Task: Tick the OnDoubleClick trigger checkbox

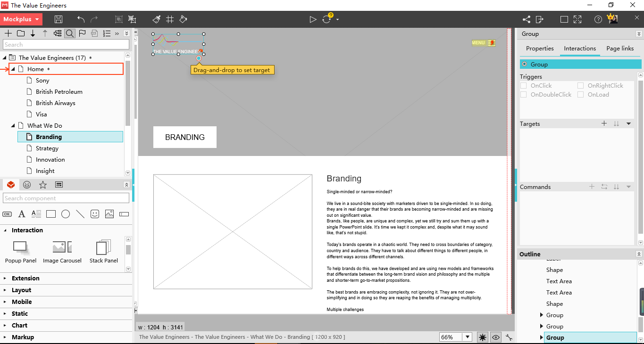Action: pos(524,95)
